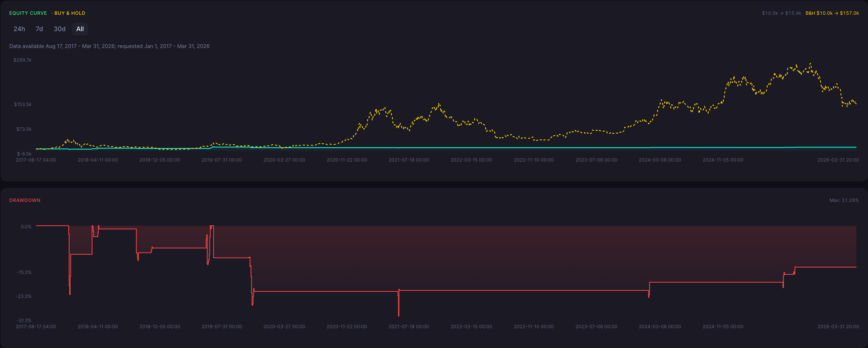The height and width of the screenshot is (348, 868).
Task: Click drawdown chart date 2024-03-08 00:00
Action: pyautogui.click(x=660, y=326)
